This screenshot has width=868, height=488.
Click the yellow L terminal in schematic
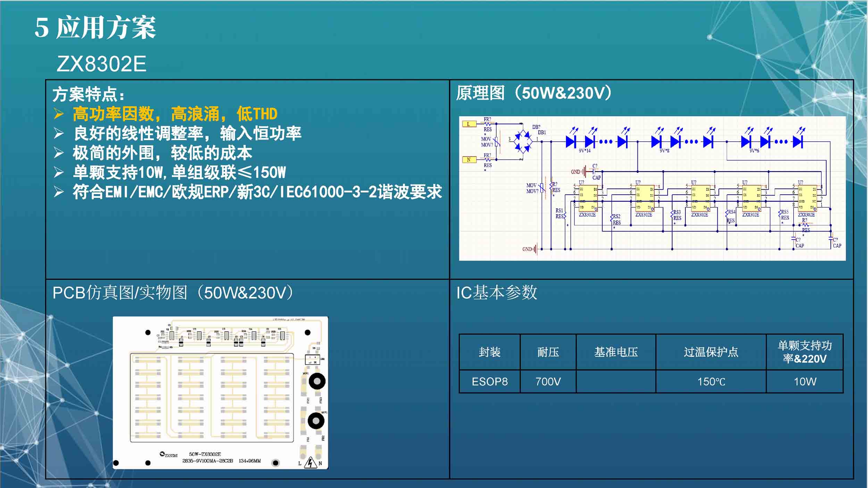[469, 124]
